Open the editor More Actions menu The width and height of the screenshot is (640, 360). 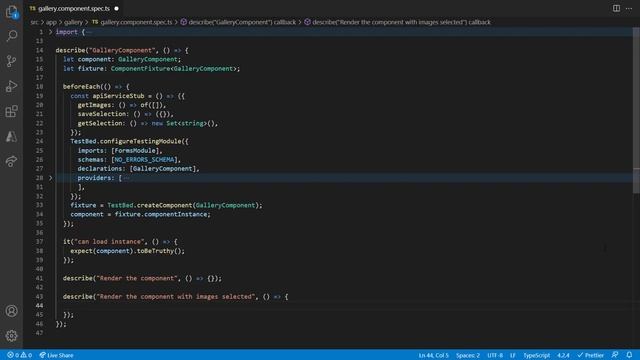(x=629, y=8)
